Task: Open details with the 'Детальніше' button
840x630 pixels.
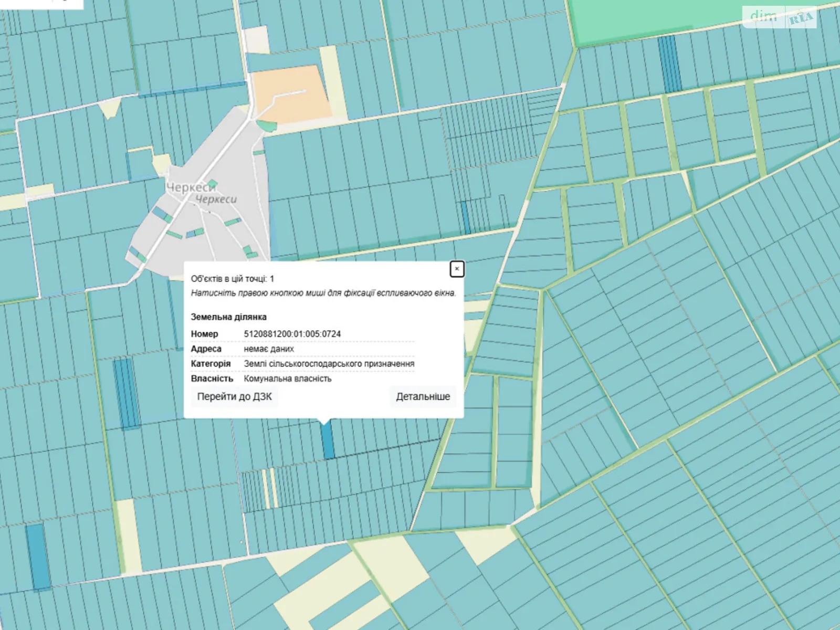Action: click(423, 396)
